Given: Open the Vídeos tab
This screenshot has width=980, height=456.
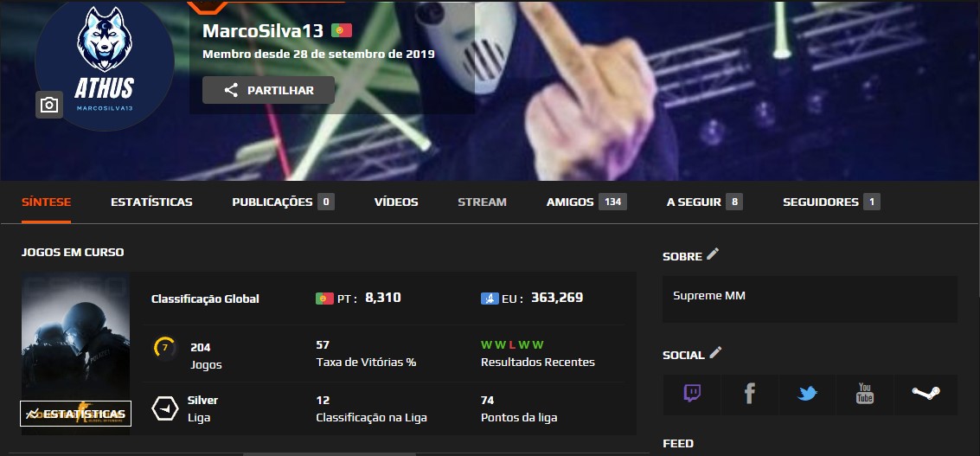Looking at the screenshot, I should 396,202.
